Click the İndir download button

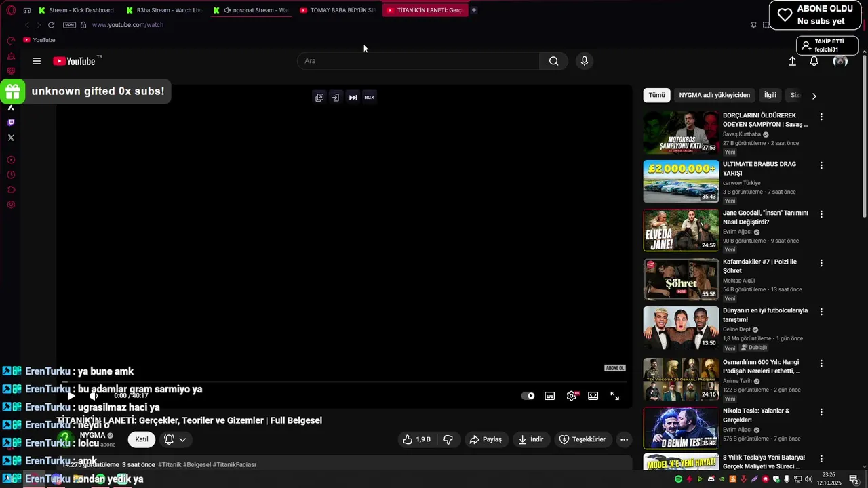[531, 439]
